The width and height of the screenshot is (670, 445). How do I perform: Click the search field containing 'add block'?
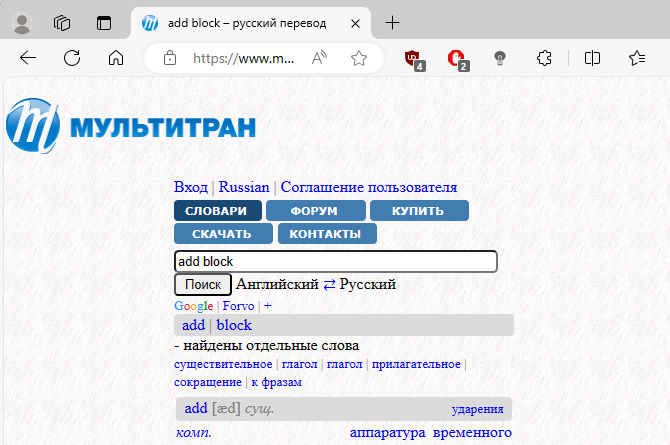[x=336, y=261]
